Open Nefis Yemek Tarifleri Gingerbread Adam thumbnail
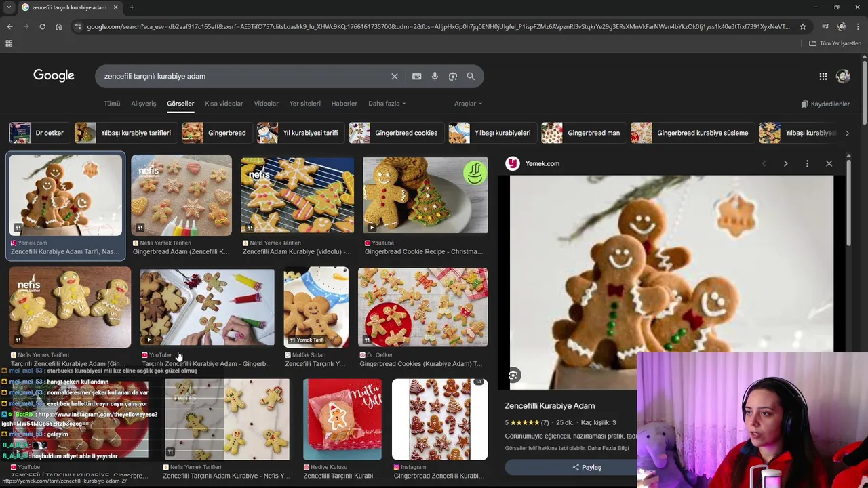The image size is (868, 488). click(x=181, y=195)
